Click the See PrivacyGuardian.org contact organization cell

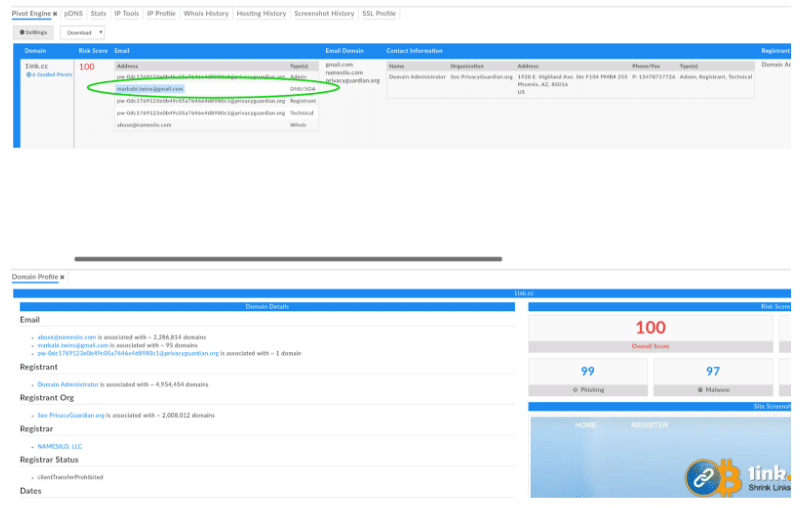coord(482,77)
